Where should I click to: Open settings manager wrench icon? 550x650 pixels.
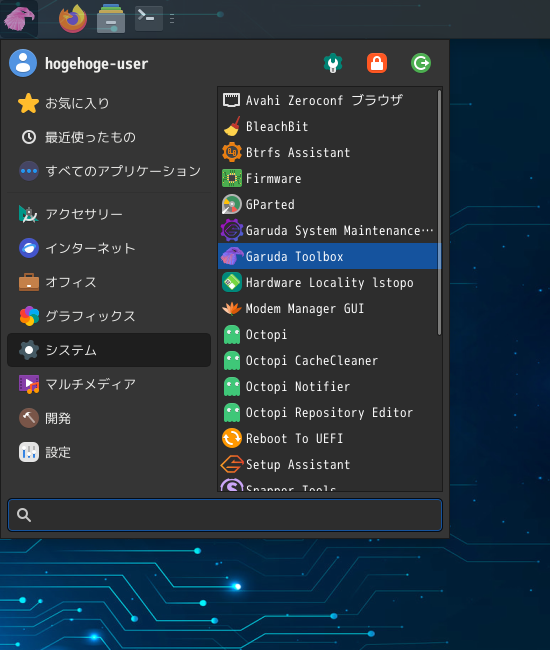(x=333, y=63)
